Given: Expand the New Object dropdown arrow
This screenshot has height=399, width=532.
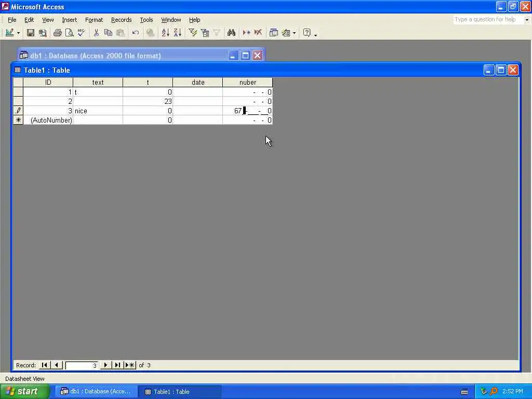Looking at the screenshot, I should click(294, 33).
